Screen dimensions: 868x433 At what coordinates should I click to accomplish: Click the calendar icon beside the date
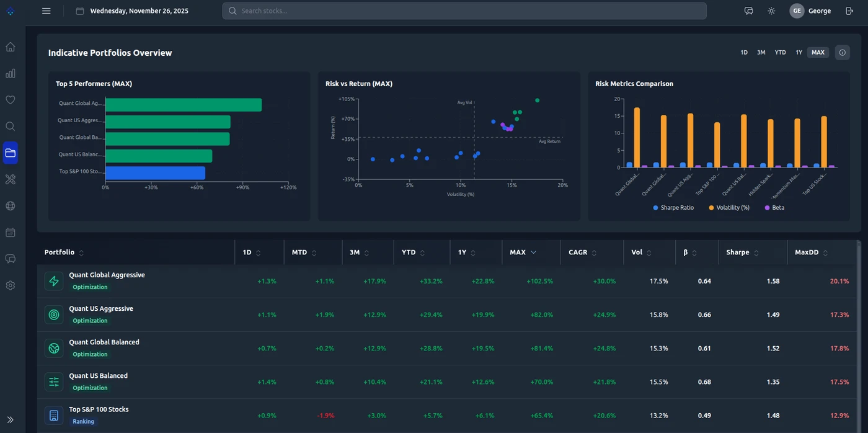point(80,11)
